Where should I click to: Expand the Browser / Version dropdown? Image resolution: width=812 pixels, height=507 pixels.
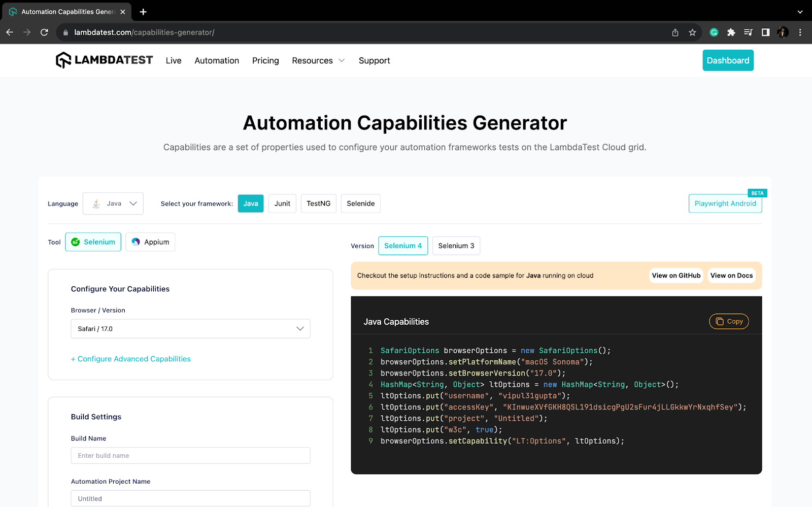pos(190,328)
